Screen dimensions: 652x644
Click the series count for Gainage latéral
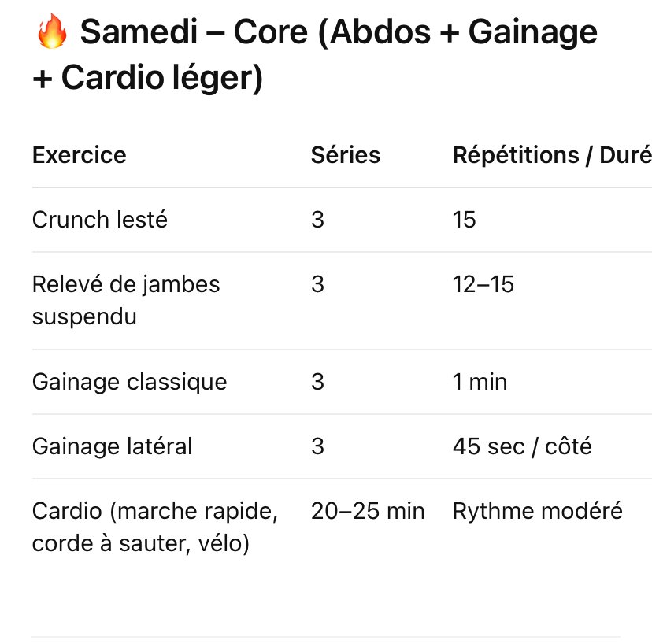(317, 446)
